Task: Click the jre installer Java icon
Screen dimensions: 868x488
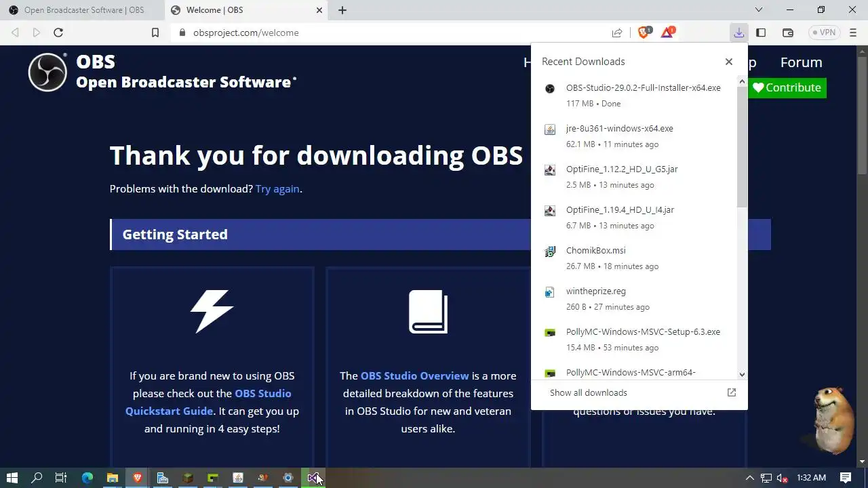Action: pyautogui.click(x=550, y=129)
